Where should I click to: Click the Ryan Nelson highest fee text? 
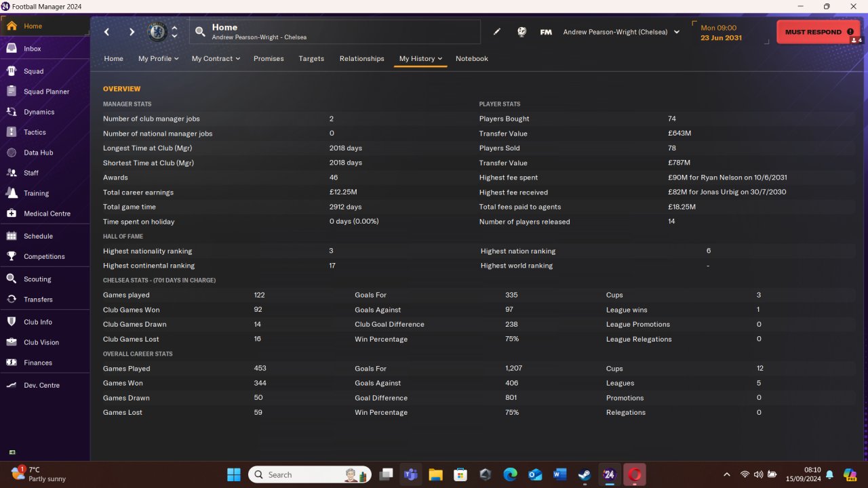pos(728,178)
